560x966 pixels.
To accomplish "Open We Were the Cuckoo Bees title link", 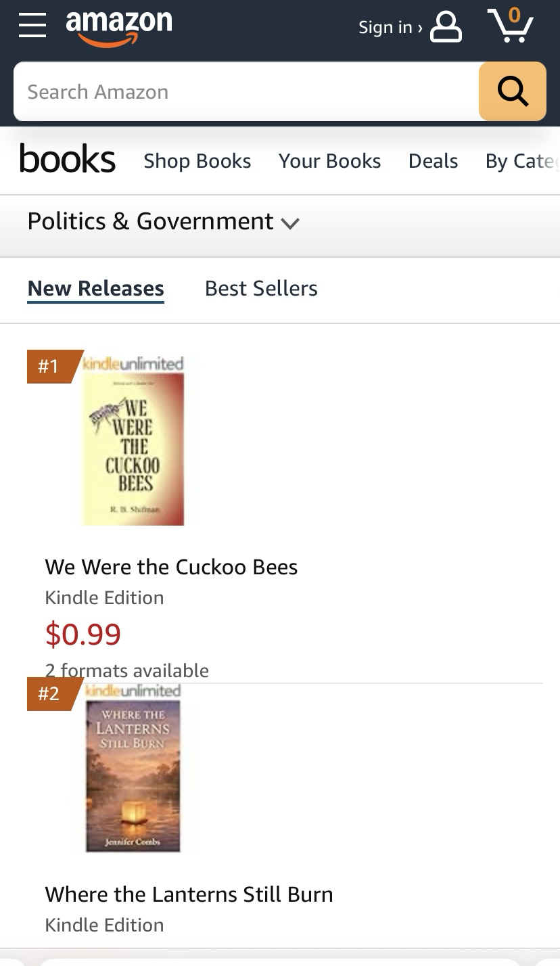I will pyautogui.click(x=171, y=567).
